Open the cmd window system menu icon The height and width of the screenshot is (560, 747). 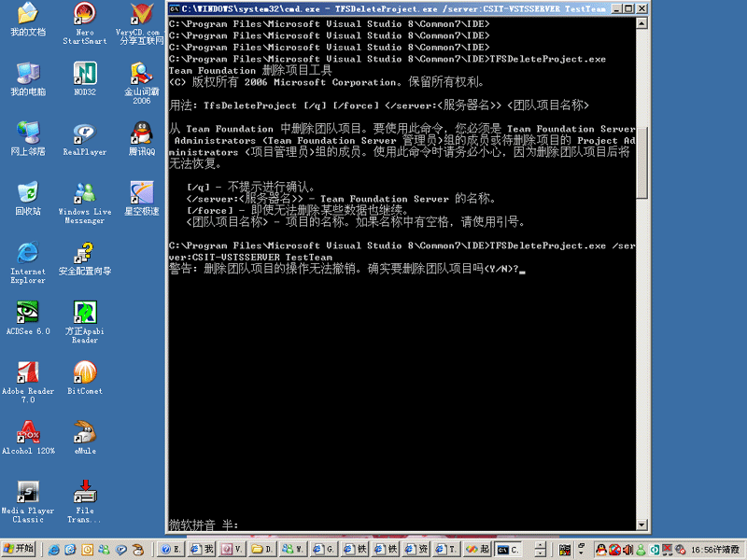point(175,8)
